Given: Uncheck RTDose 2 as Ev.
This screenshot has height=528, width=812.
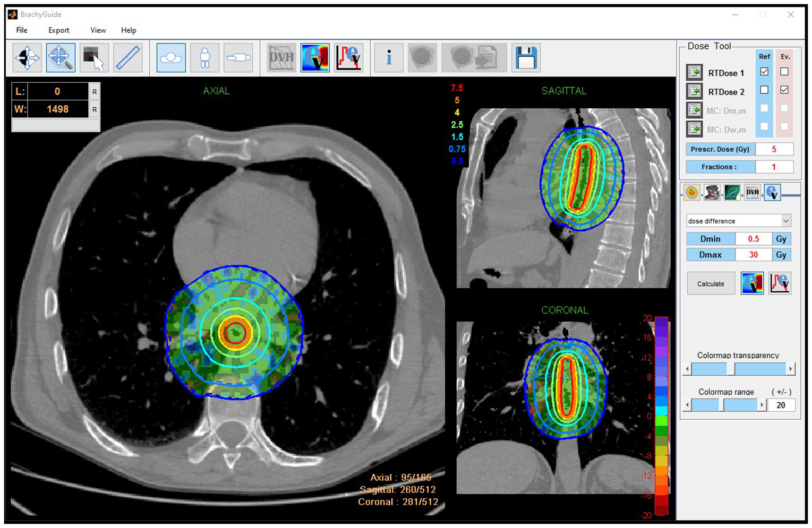Looking at the screenshot, I should pyautogui.click(x=784, y=90).
